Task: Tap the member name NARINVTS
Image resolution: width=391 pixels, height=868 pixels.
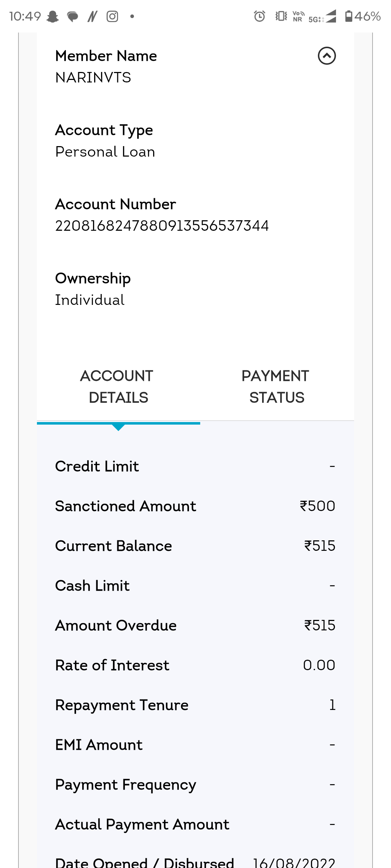Action: [x=93, y=78]
